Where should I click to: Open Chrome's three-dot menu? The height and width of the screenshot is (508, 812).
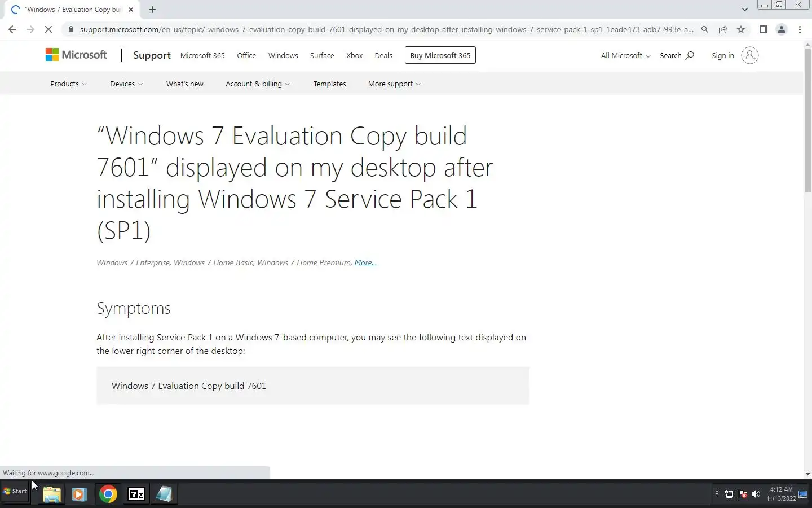pos(800,29)
